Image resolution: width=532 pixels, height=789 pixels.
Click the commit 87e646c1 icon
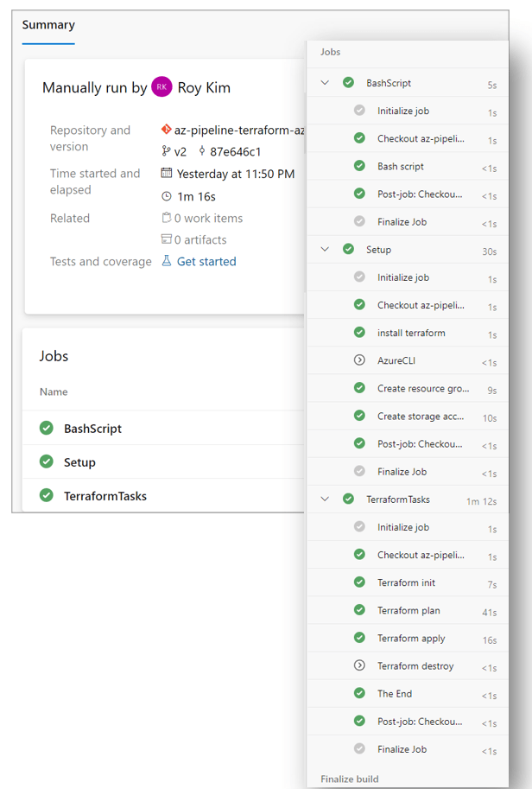[202, 151]
